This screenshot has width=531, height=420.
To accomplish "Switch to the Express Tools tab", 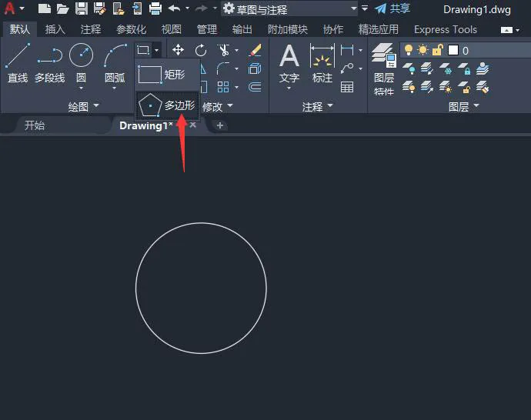I will pyautogui.click(x=446, y=29).
